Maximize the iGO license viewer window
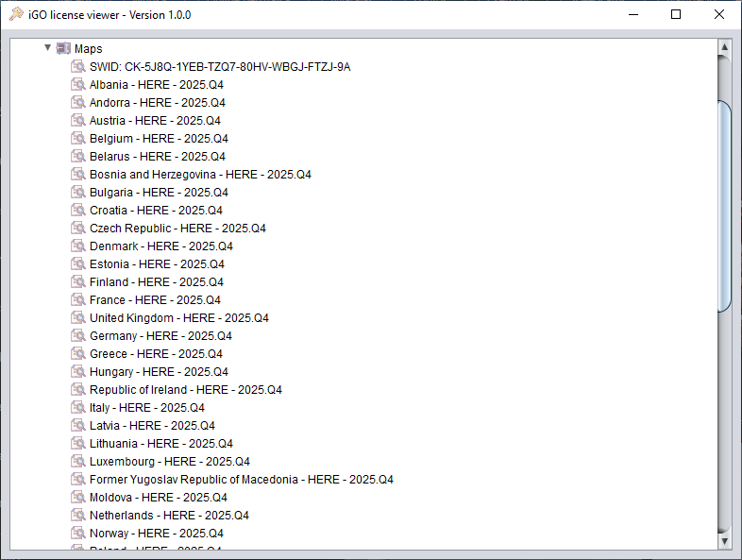This screenshot has height=560, width=742. tap(676, 15)
